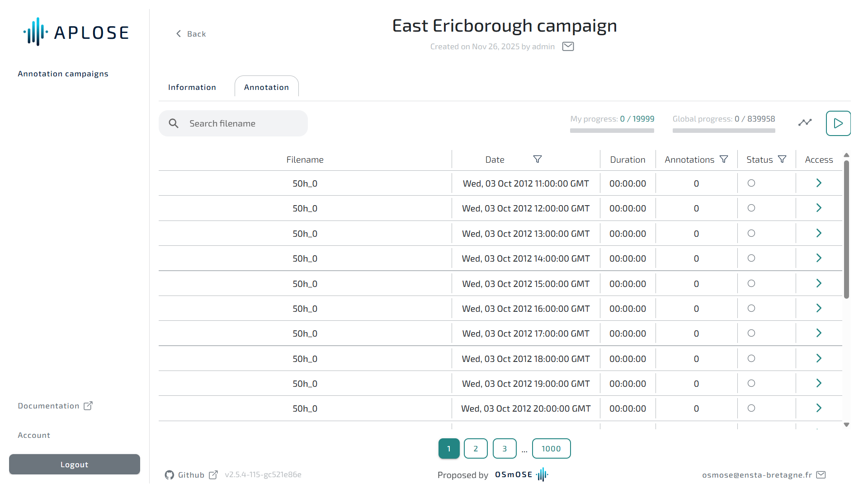Switch to the Information tab
This screenshot has height=488, width=868.
pyautogui.click(x=192, y=87)
